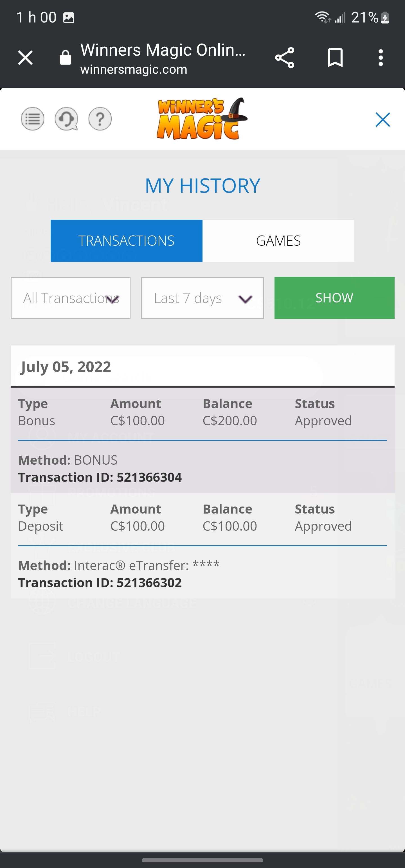Open the Last 7 days dropdown
Screen dimensions: 405x868
point(202,298)
